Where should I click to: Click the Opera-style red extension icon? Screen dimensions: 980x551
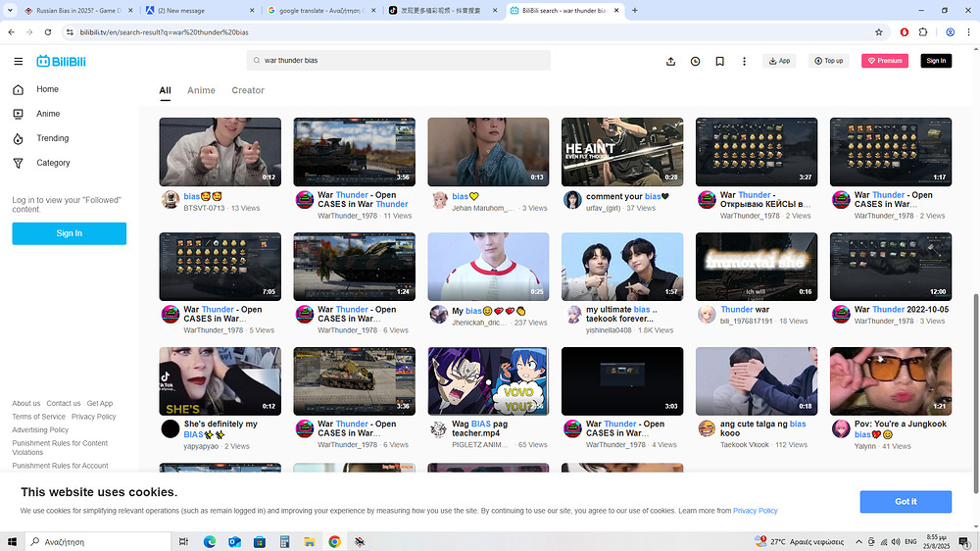point(905,32)
